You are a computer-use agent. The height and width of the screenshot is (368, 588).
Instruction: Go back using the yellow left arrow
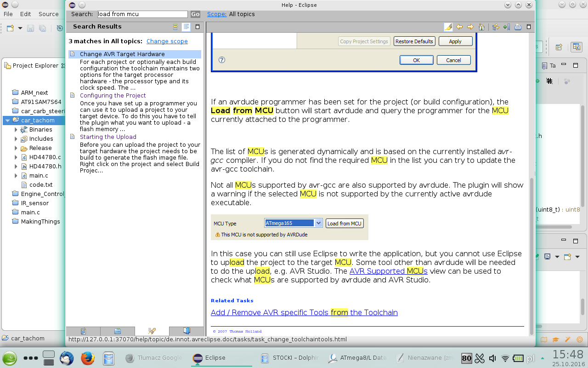click(459, 27)
